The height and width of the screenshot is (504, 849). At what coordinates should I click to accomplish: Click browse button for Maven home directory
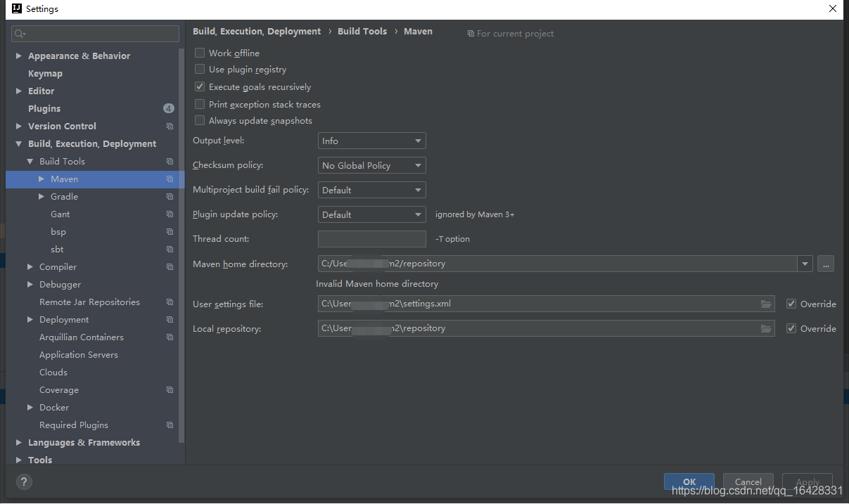(826, 264)
